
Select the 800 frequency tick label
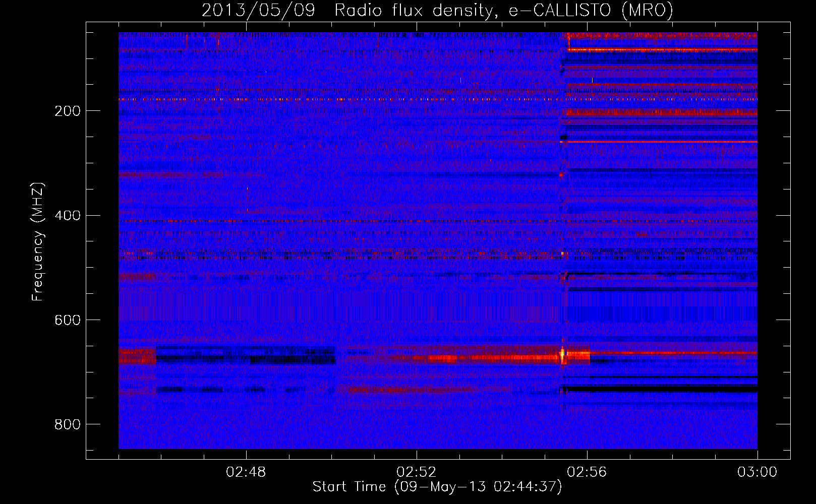pos(68,424)
